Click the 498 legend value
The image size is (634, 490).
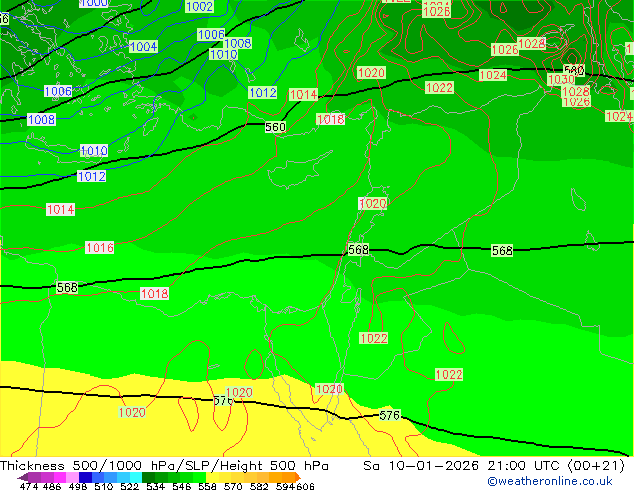tap(78, 486)
